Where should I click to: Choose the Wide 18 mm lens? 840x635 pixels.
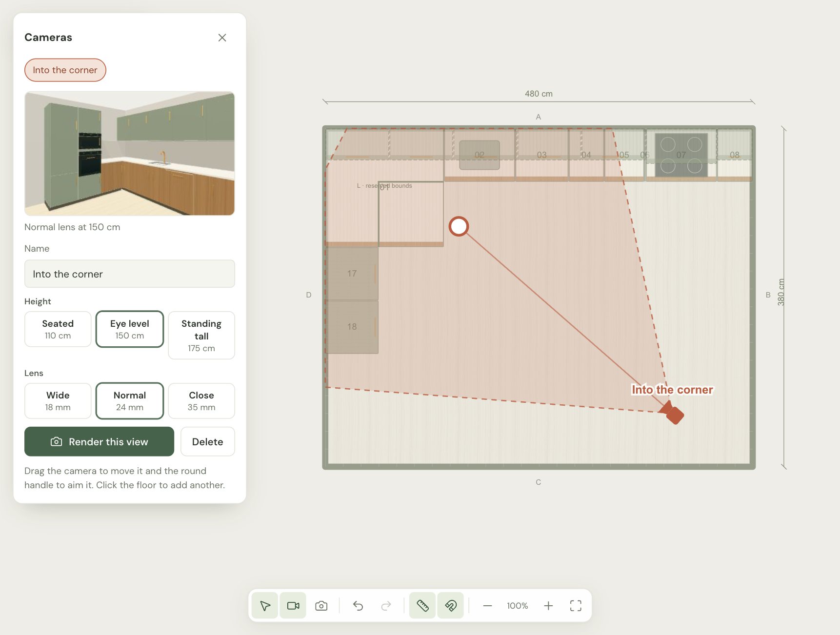pos(58,401)
